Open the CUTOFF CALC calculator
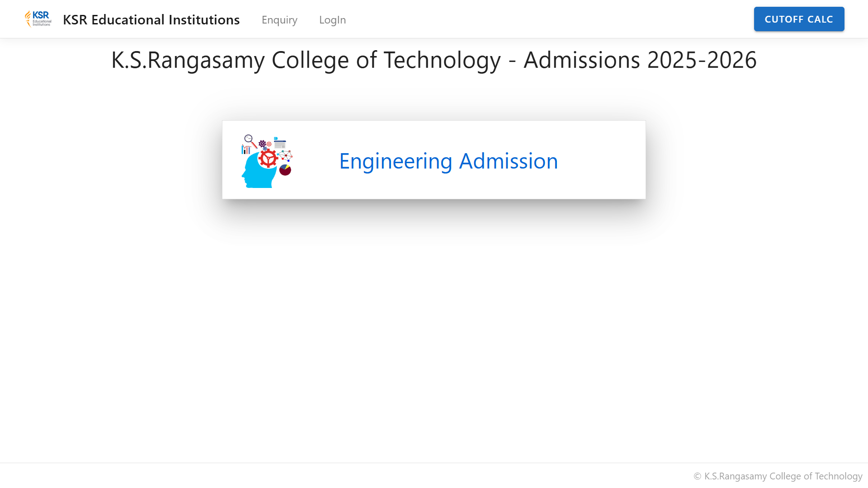This screenshot has width=868, height=488. click(799, 19)
